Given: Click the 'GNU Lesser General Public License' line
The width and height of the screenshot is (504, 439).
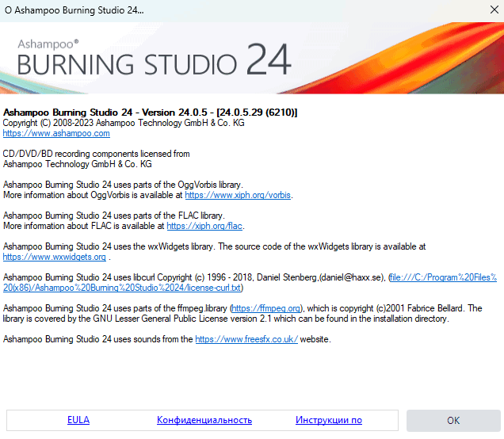Looking at the screenshot, I should pyautogui.click(x=226, y=319).
